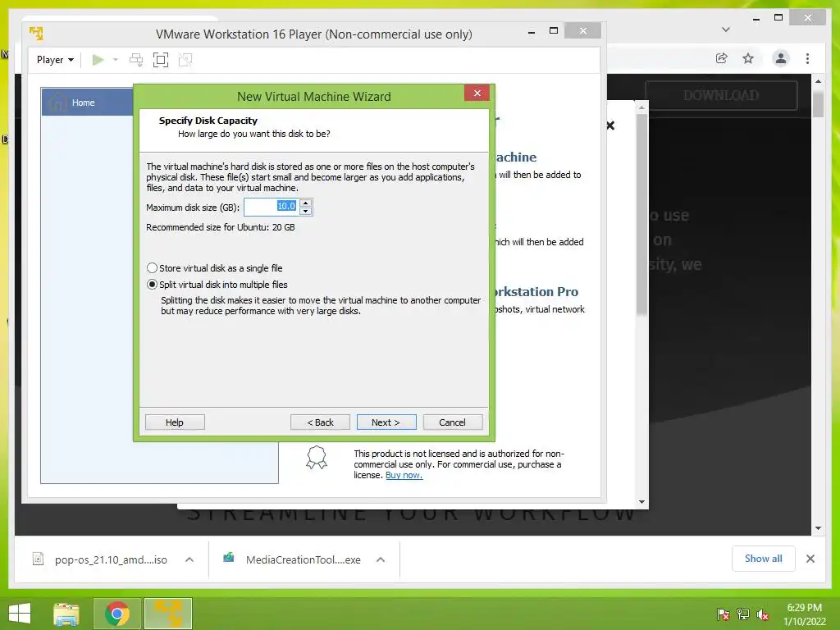
Task: Close the Chrome downloads bar
Action: 810,559
